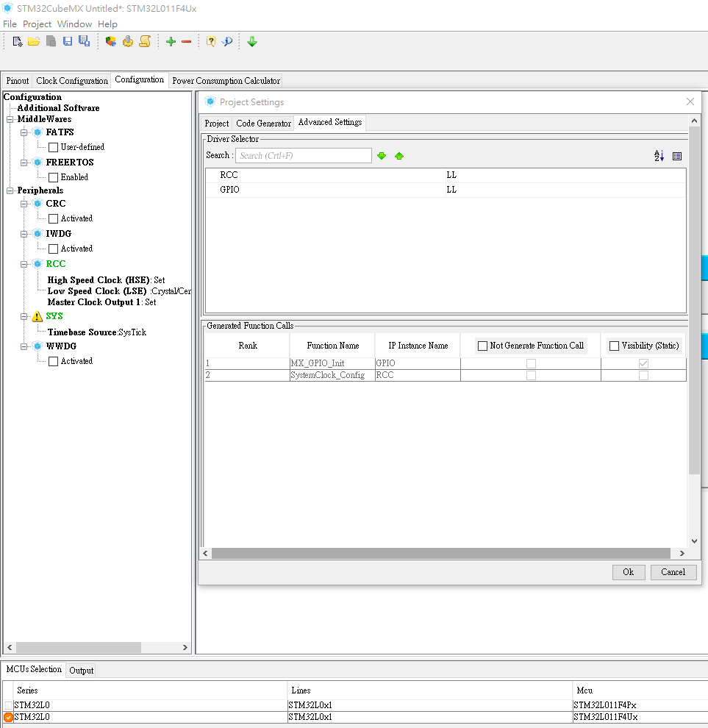Click the question mark Help icon

[211, 42]
